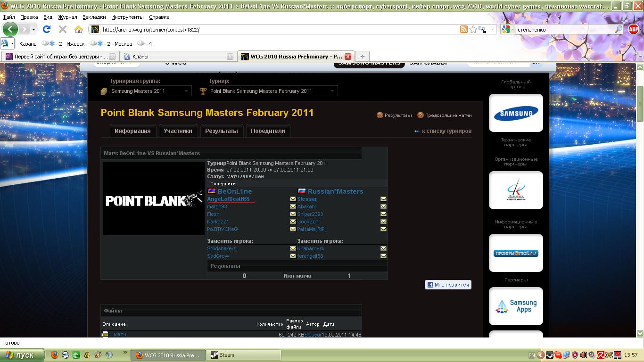Screen dimensions: 644x362
Task: Open the back history dropdown arrow
Action: pos(34,29)
